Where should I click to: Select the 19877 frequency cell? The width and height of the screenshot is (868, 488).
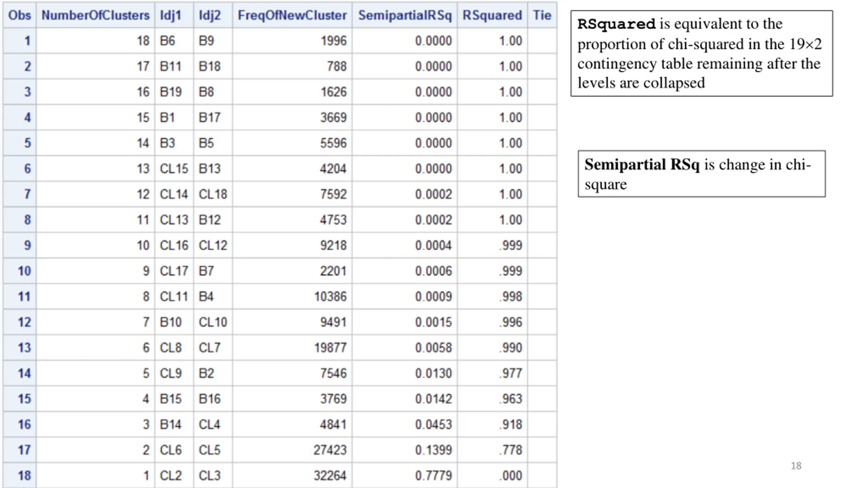pyautogui.click(x=292, y=348)
